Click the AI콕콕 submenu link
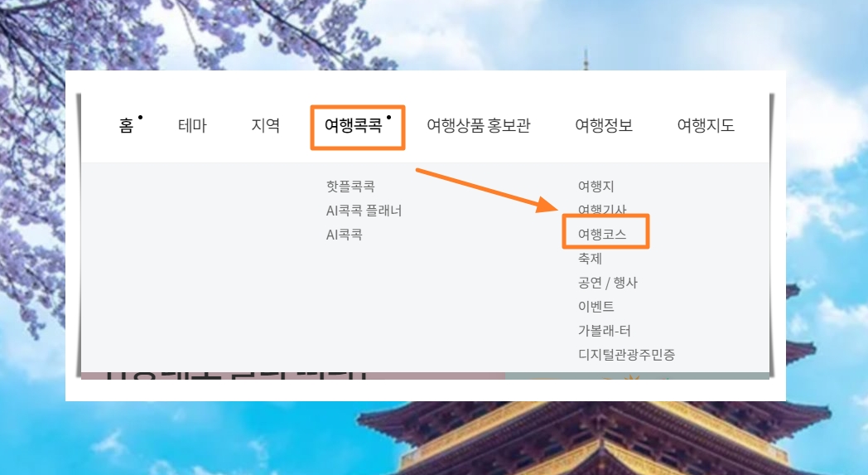The image size is (868, 475). 345,235
